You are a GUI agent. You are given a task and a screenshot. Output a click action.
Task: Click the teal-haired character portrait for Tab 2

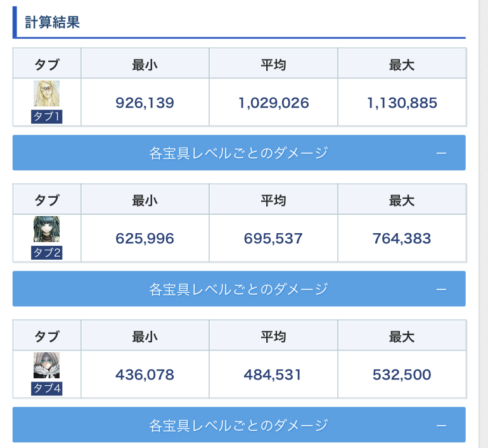pyautogui.click(x=46, y=229)
